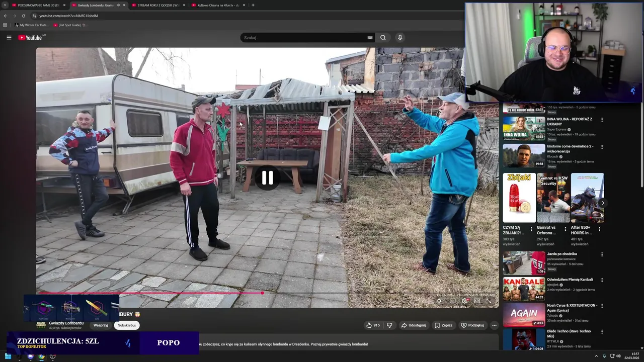The image size is (644, 362).
Task: Like the video with 915 likes
Action: tap(373, 325)
